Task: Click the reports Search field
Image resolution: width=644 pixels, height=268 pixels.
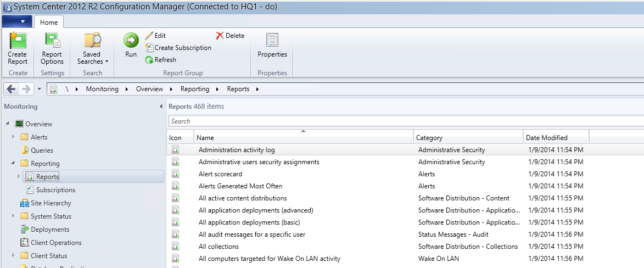Action: pos(406,121)
